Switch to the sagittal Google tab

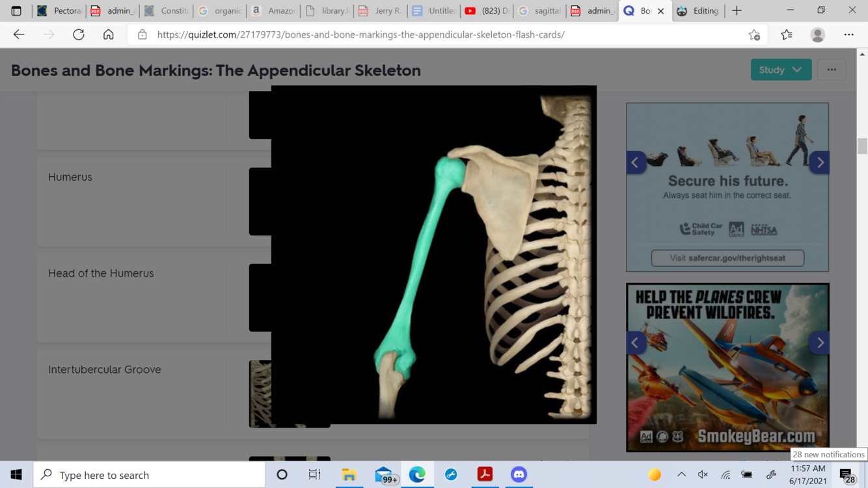[x=539, y=10]
